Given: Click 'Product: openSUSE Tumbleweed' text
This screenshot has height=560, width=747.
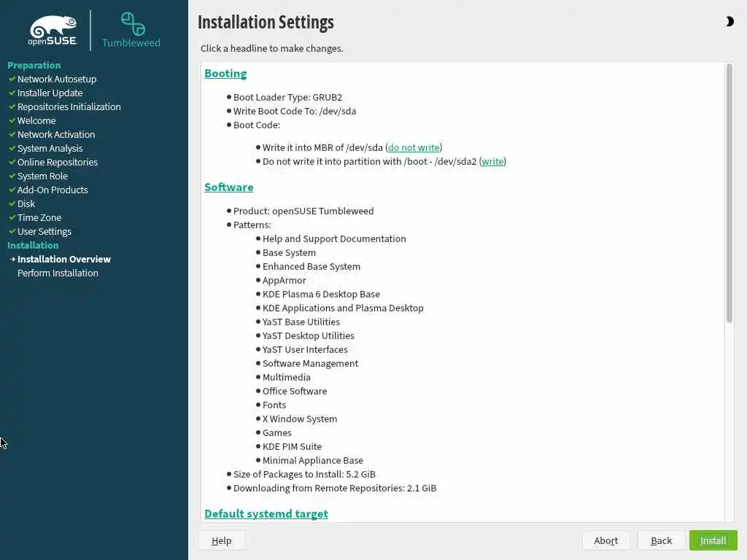Looking at the screenshot, I should [x=303, y=211].
